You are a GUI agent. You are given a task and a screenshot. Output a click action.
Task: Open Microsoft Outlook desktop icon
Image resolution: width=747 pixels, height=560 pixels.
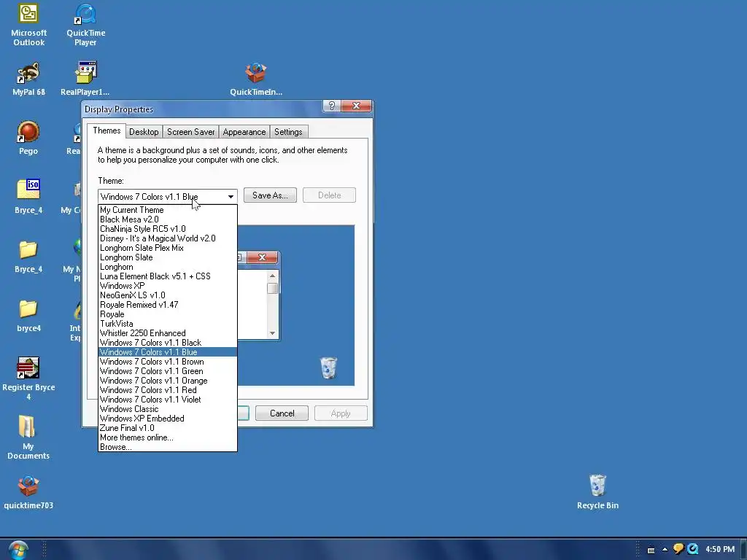coord(28,25)
